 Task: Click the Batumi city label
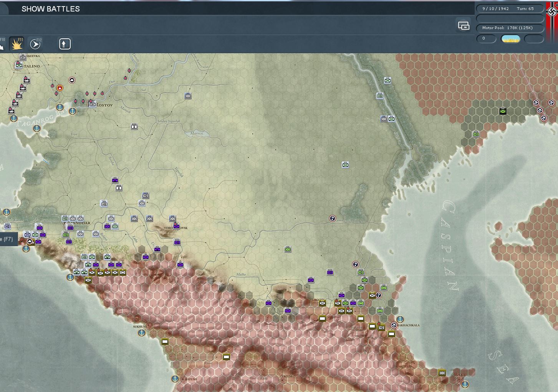191,379
